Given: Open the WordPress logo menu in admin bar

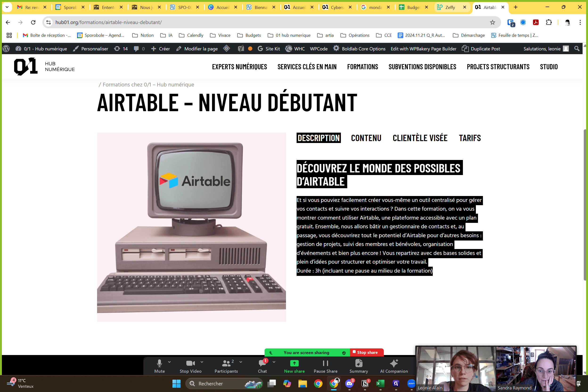Looking at the screenshot, I should [x=6, y=49].
